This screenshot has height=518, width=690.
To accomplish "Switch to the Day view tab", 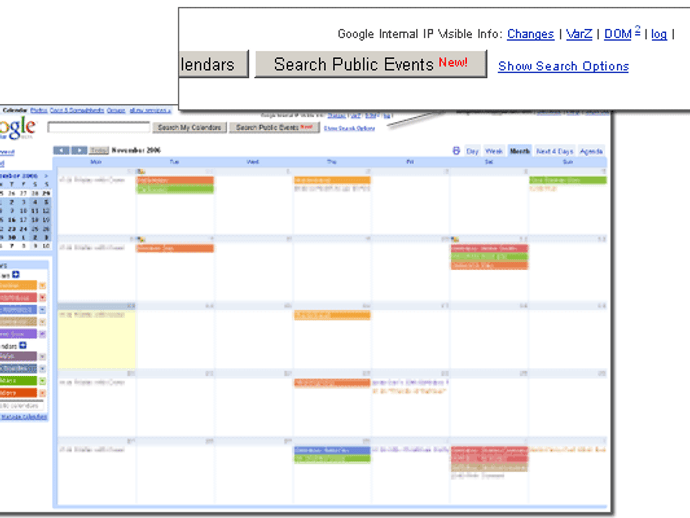I will 472,151.
